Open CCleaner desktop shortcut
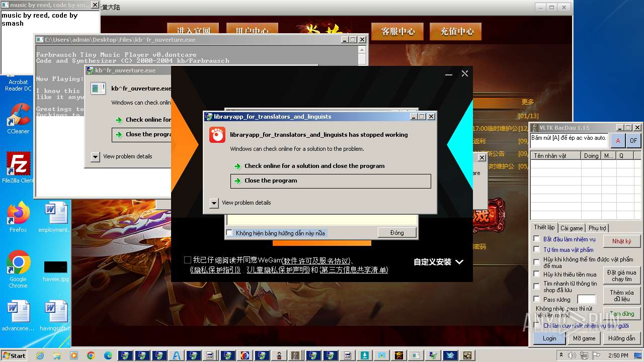Screen dimensions: 644x362 tap(18, 119)
